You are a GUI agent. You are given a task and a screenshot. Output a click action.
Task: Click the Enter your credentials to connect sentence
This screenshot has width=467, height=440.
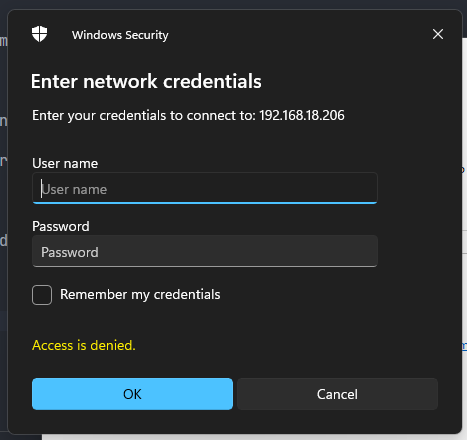tap(188, 116)
